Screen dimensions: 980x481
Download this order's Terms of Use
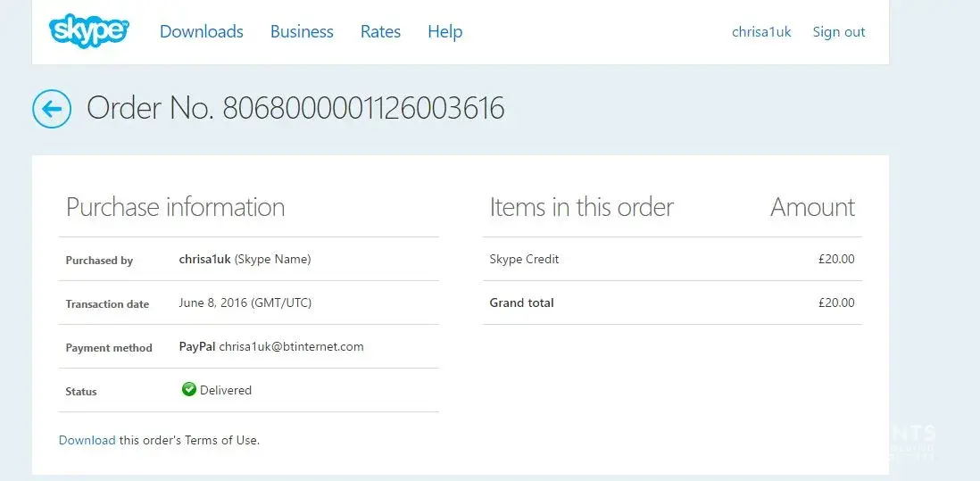[87, 440]
